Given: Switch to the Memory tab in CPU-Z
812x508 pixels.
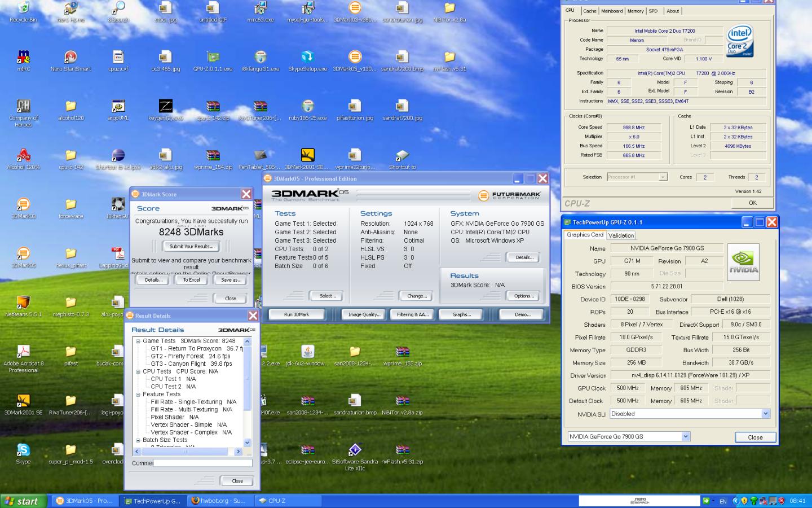Looking at the screenshot, I should coord(636,11).
